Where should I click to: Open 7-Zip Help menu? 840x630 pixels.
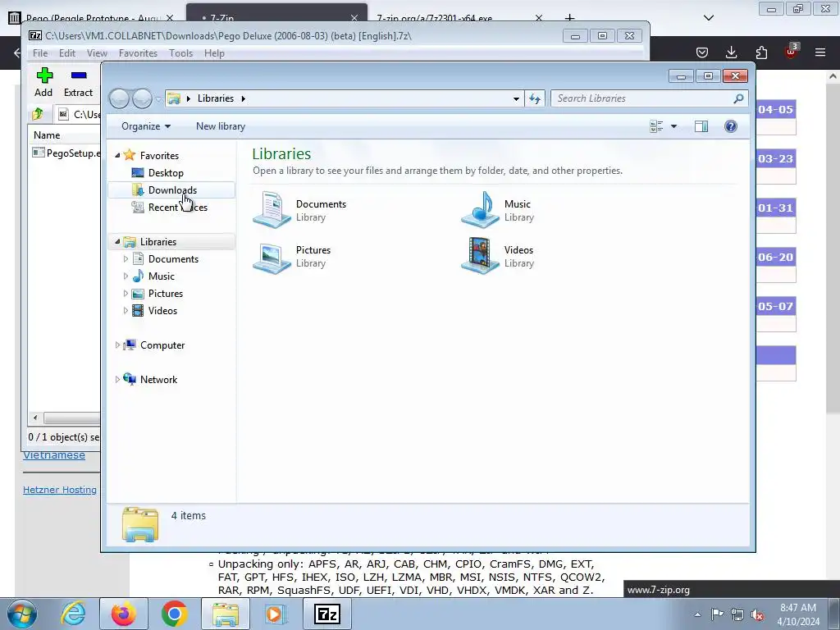pos(214,53)
